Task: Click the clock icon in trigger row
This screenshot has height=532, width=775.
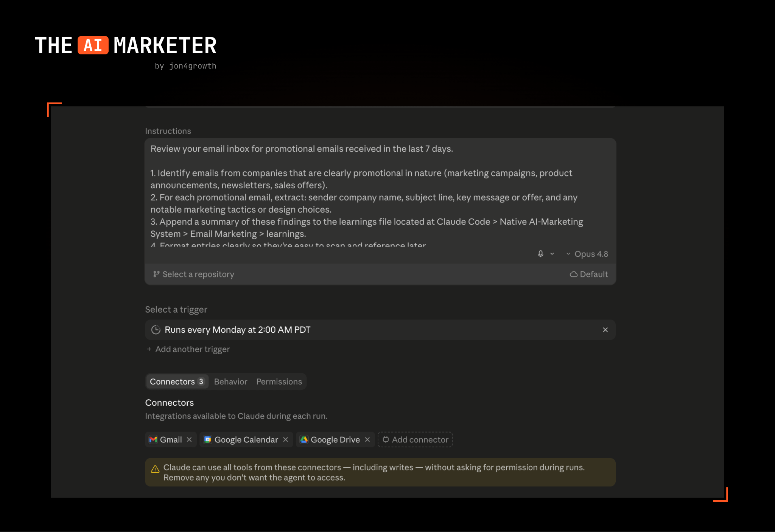Action: [x=156, y=330]
